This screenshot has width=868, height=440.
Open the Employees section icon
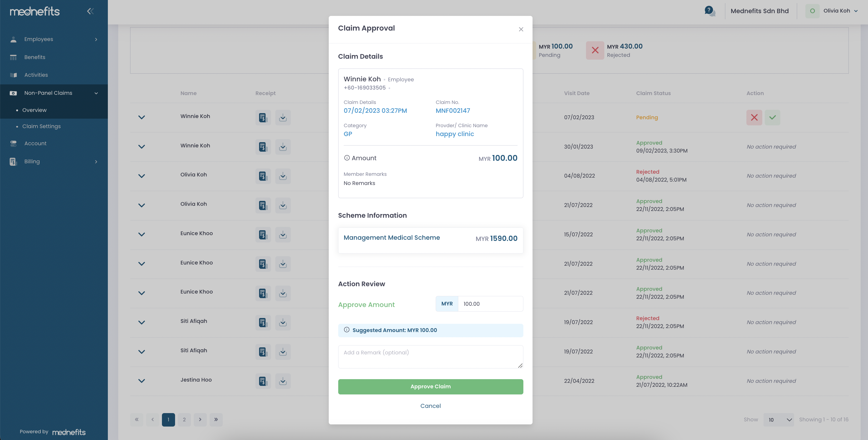point(13,39)
